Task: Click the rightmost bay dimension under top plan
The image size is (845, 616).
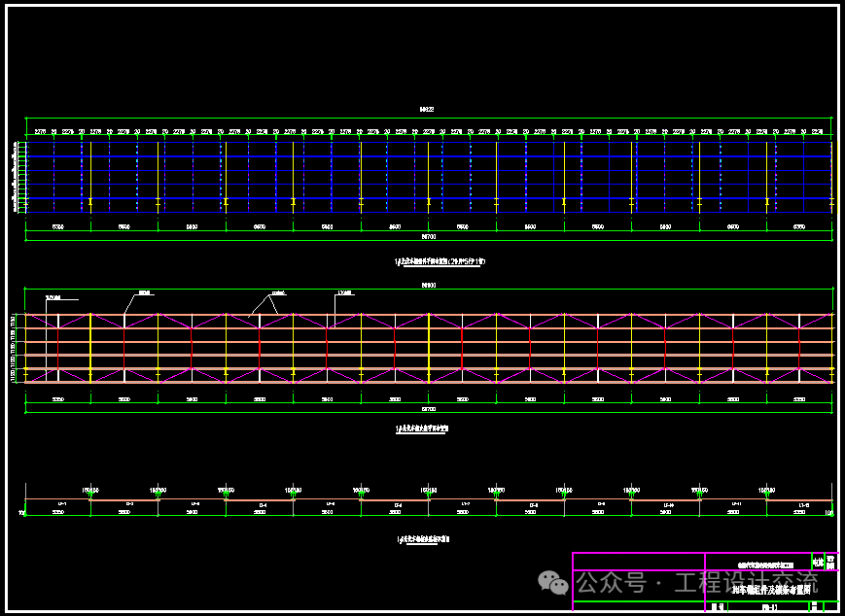Action: click(x=799, y=226)
